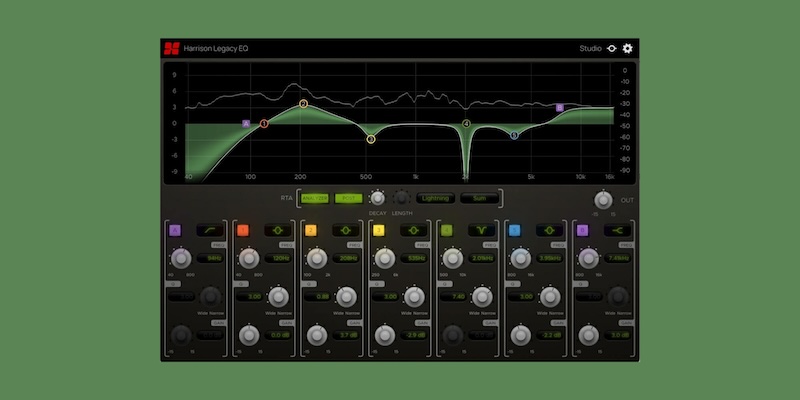Click the 0.88 Q value field
Viewport: 800px width, 400px height.
[x=317, y=296]
